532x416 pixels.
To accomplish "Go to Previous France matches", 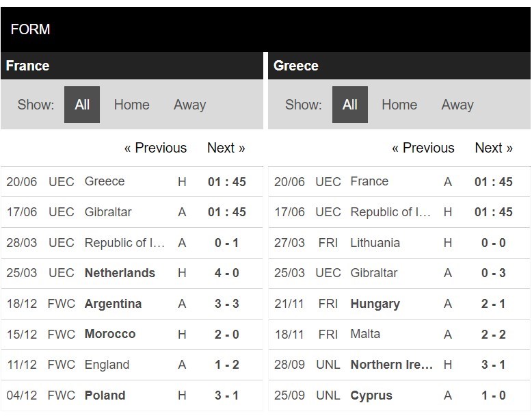I will 155,148.
